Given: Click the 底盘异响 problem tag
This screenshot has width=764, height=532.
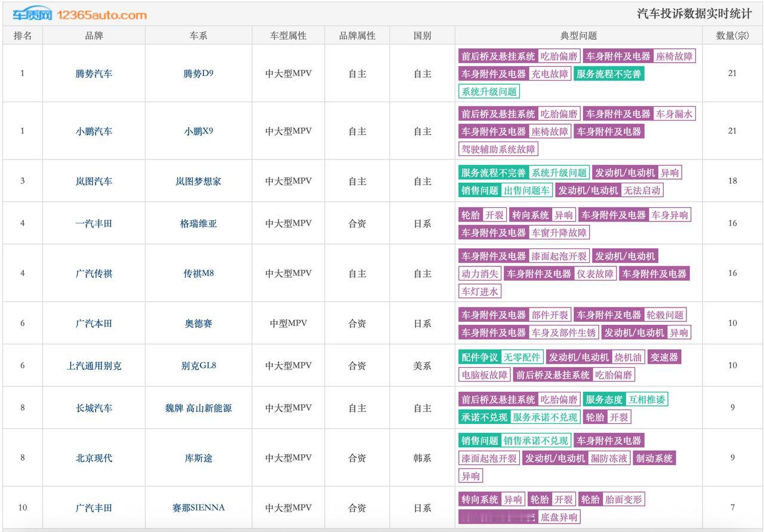Looking at the screenshot, I should coord(559,517).
